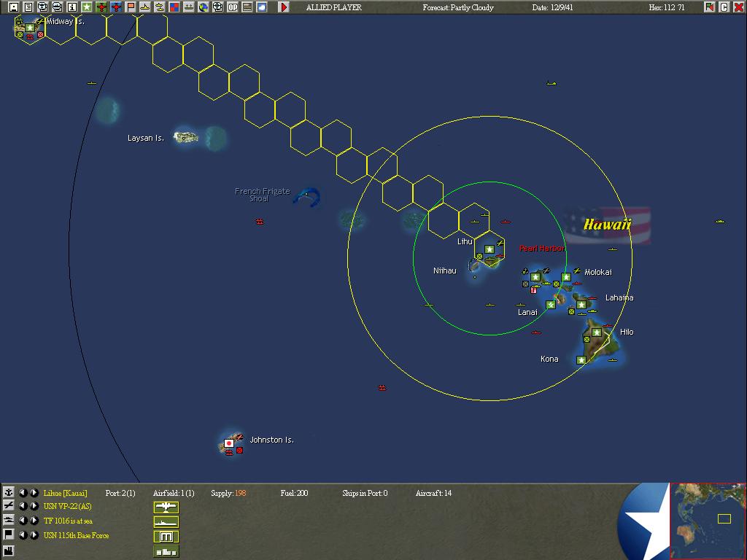Select the Molokai base star marker
The width and height of the screenshot is (747, 560).
[566, 277]
